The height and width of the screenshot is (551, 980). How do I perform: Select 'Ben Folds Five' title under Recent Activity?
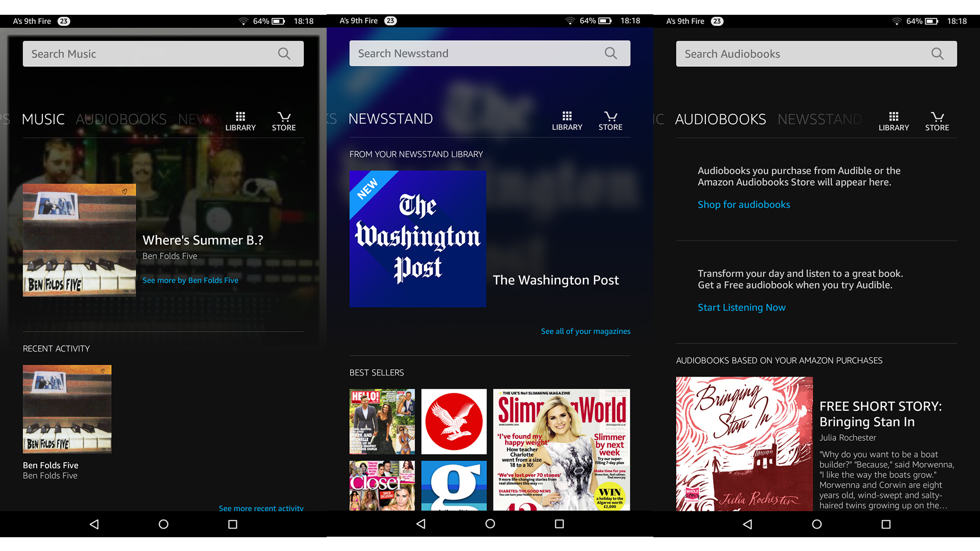51,465
